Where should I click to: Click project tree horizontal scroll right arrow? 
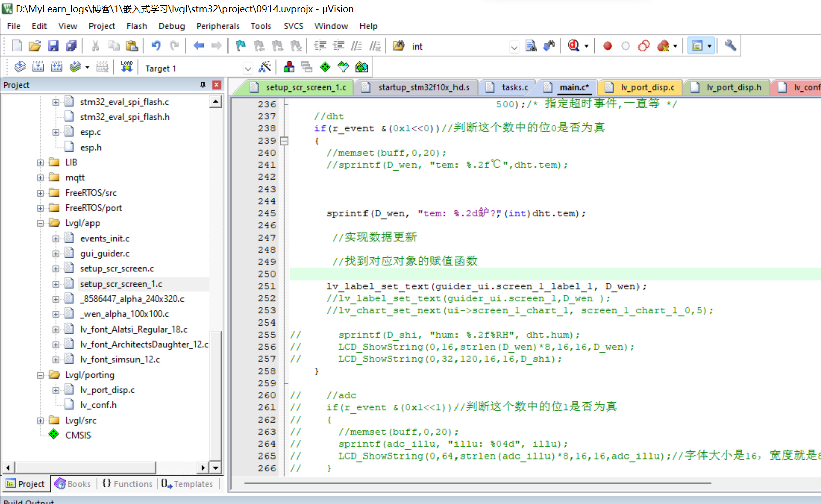pos(203,468)
